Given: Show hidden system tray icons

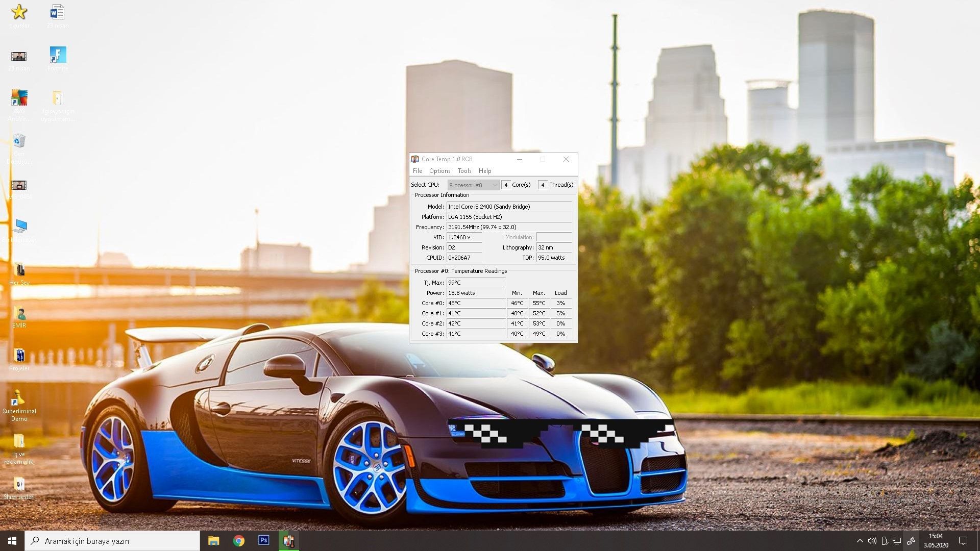Looking at the screenshot, I should tap(860, 541).
